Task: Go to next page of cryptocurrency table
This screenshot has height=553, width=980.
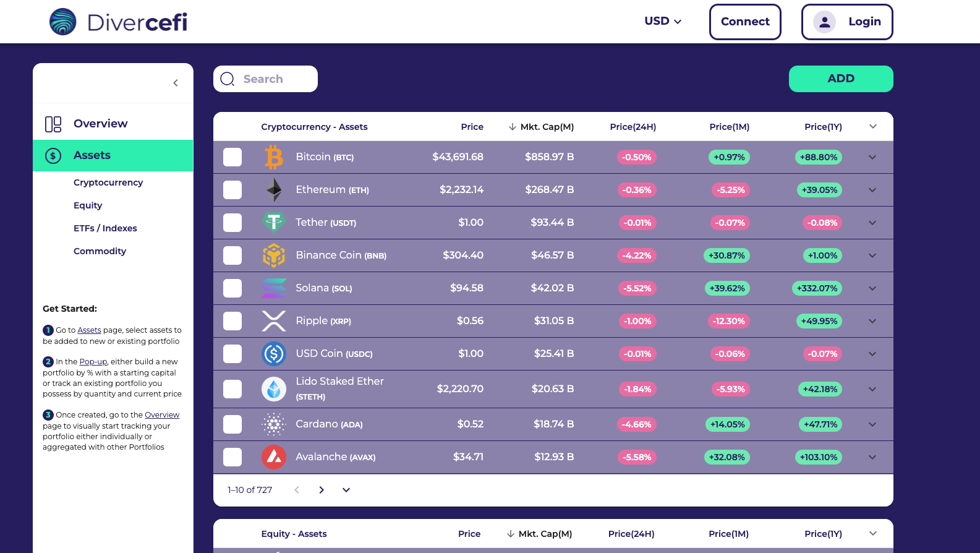Action: (322, 490)
